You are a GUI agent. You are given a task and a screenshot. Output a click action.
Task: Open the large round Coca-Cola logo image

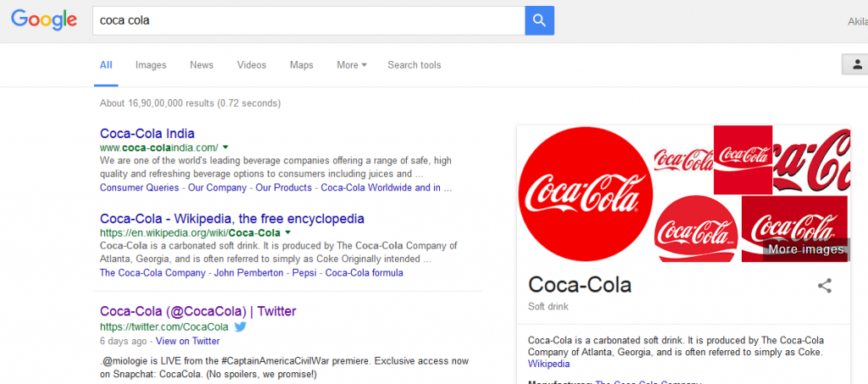(586, 193)
